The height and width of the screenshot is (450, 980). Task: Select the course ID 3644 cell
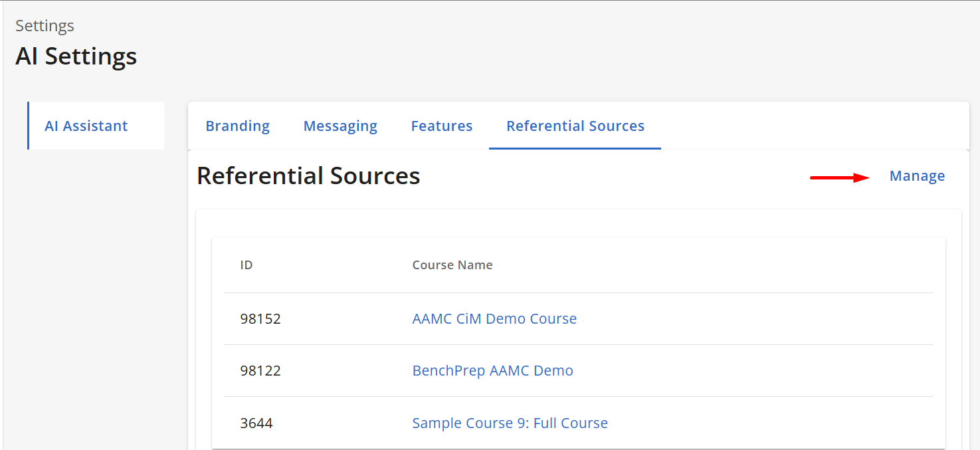(256, 423)
